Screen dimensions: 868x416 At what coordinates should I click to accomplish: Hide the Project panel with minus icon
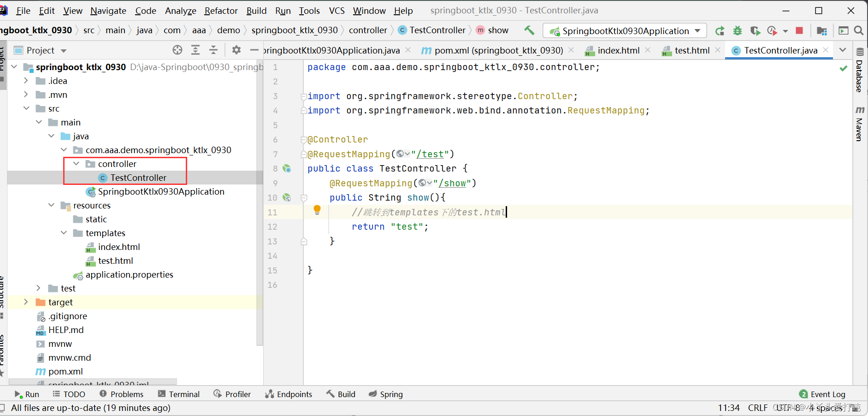254,50
